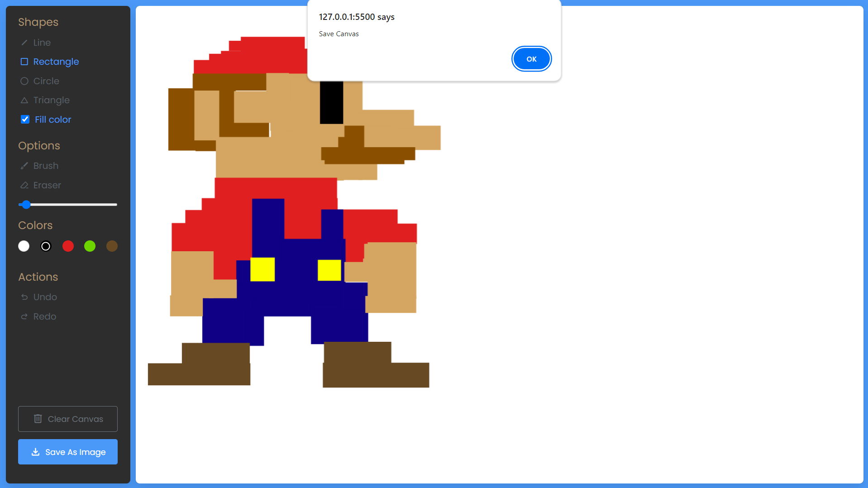Click the download icon in Save As Image
This screenshot has width=868, height=488.
(x=35, y=452)
